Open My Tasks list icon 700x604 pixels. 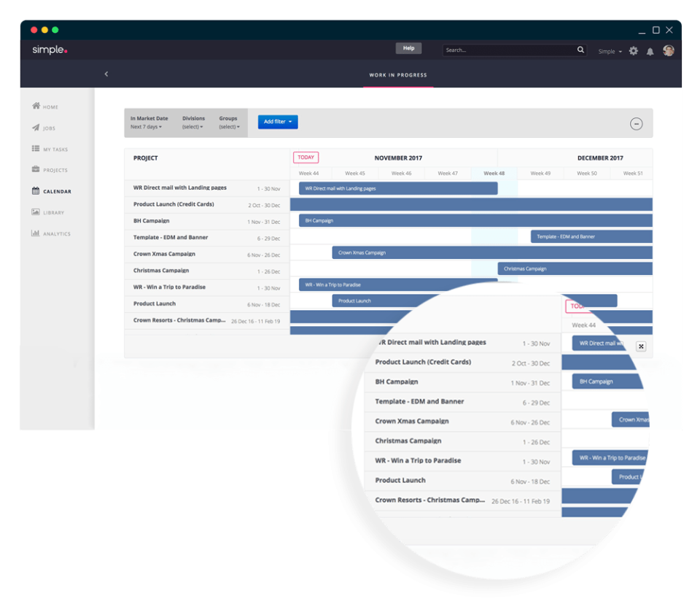click(x=36, y=148)
